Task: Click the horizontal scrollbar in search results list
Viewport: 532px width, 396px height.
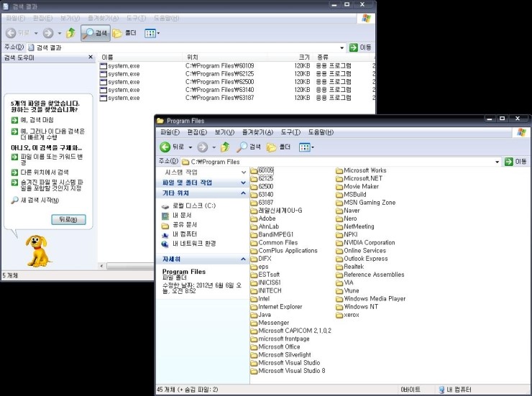Action: pos(130,267)
